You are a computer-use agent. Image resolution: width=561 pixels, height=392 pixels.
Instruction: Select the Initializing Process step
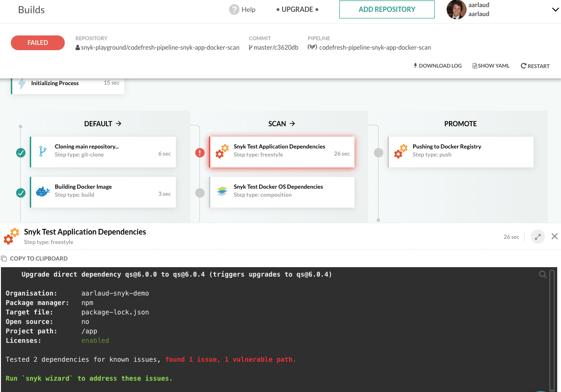click(x=68, y=86)
